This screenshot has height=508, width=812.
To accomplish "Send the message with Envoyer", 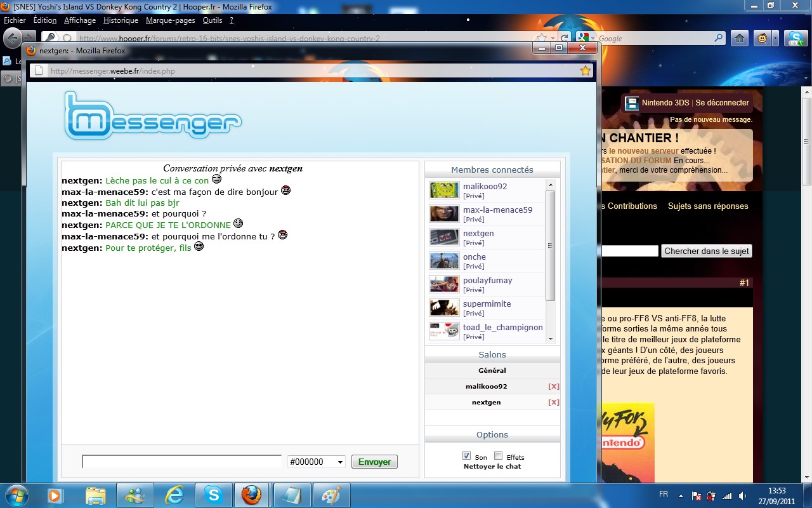I will tap(374, 462).
